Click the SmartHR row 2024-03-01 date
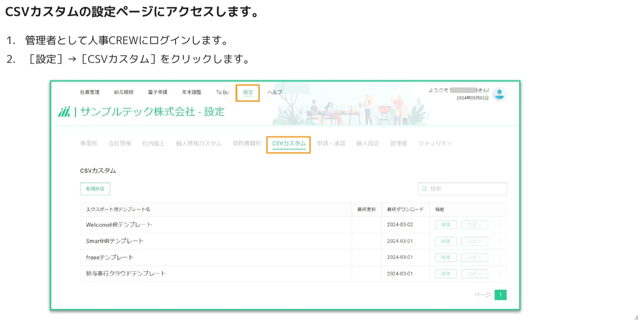The width and height of the screenshot is (644, 325). pos(400,241)
